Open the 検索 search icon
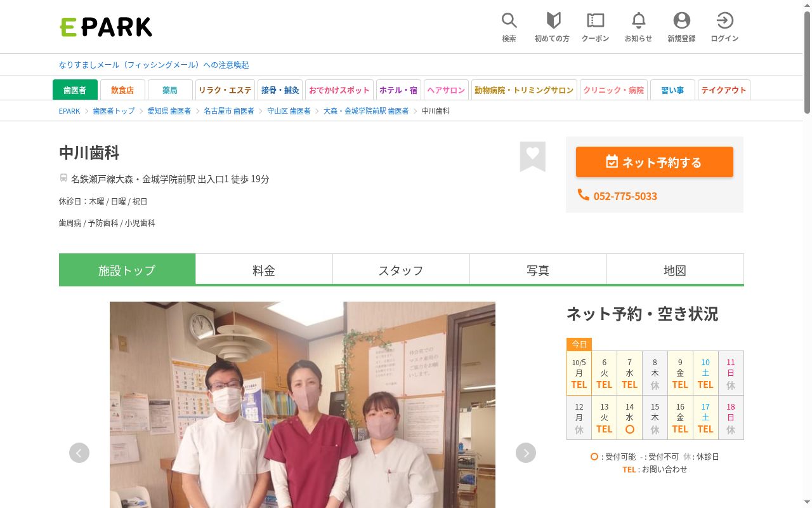The width and height of the screenshot is (812, 508). 509,27
